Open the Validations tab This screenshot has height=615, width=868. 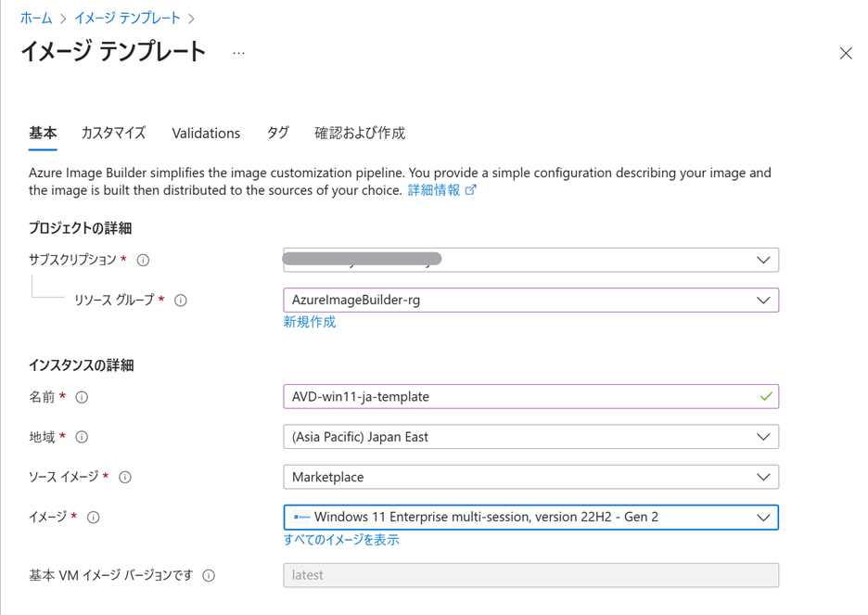(206, 134)
